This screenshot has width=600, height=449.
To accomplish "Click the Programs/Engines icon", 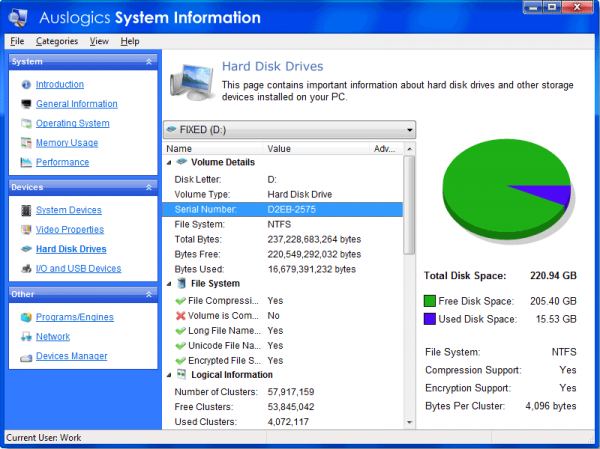I will coord(26,317).
